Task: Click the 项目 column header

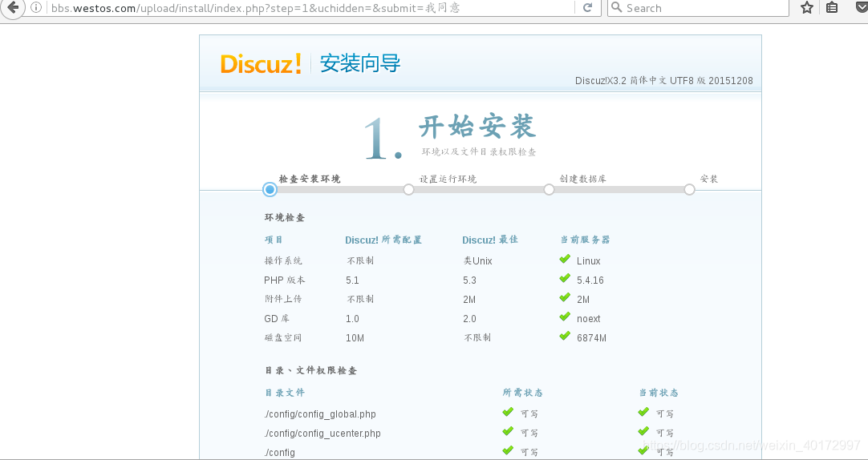Action: (274, 240)
